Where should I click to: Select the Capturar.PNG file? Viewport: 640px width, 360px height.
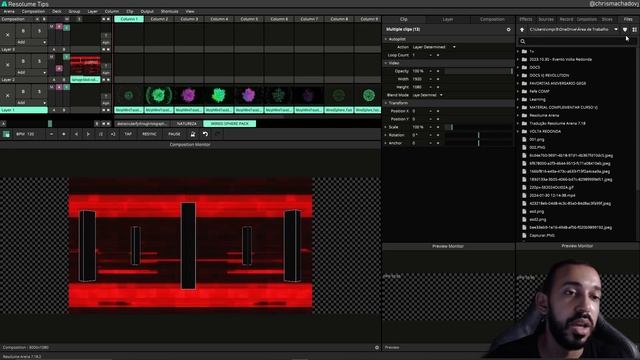(x=542, y=236)
